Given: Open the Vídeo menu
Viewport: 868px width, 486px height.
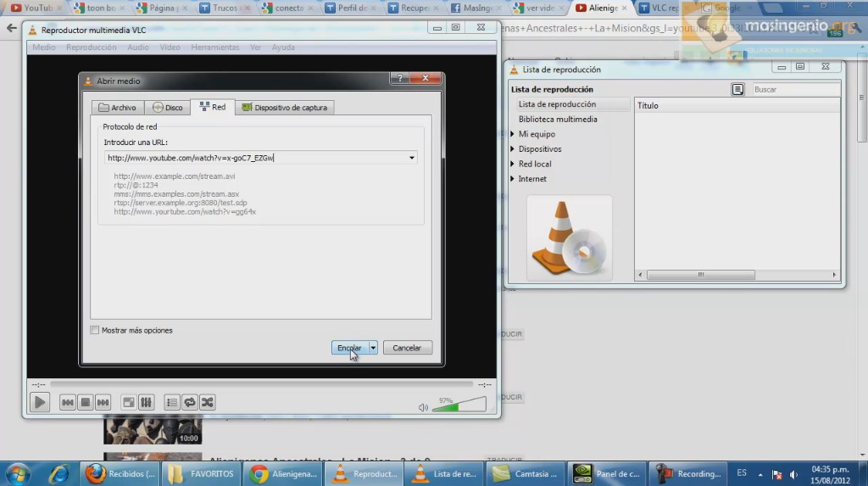Looking at the screenshot, I should click(x=170, y=47).
